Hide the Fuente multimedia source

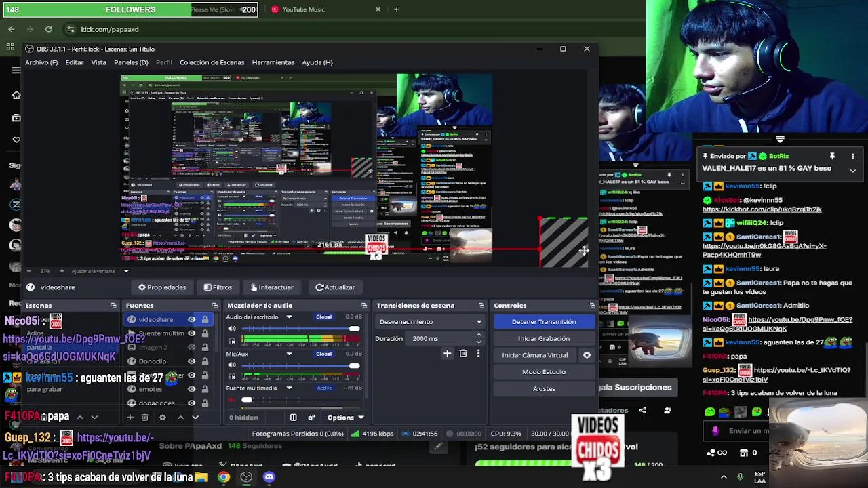(x=192, y=333)
